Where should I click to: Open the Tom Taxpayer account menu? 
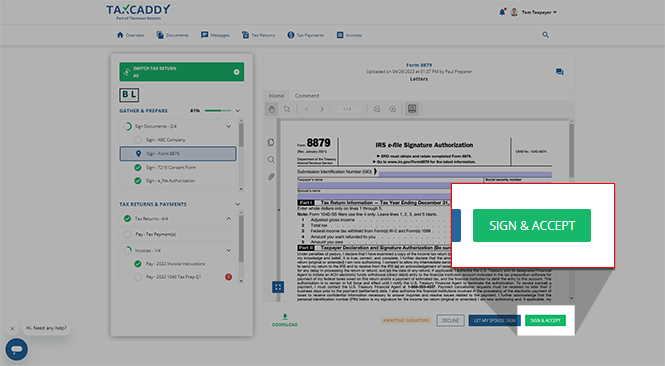click(x=539, y=12)
